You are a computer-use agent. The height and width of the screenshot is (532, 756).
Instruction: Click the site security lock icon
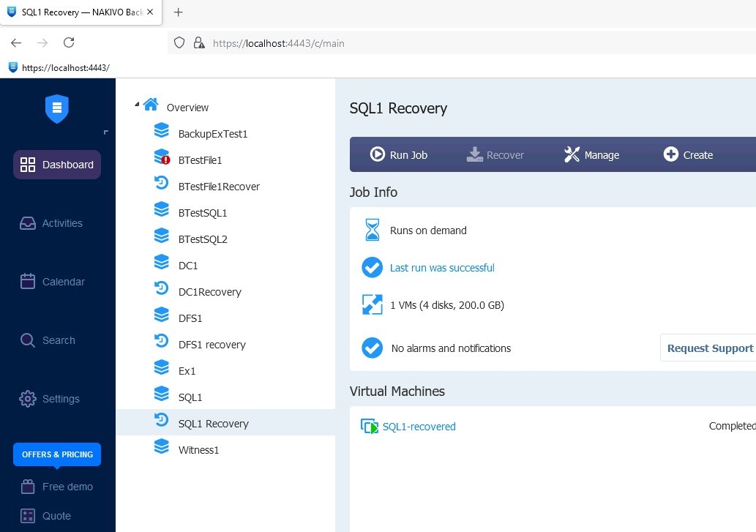coord(198,43)
